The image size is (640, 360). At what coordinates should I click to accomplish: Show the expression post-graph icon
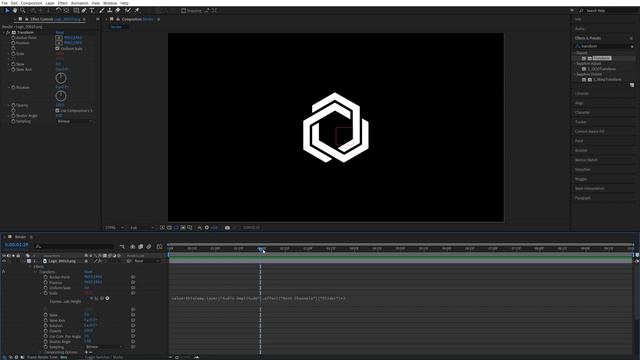pos(97,298)
